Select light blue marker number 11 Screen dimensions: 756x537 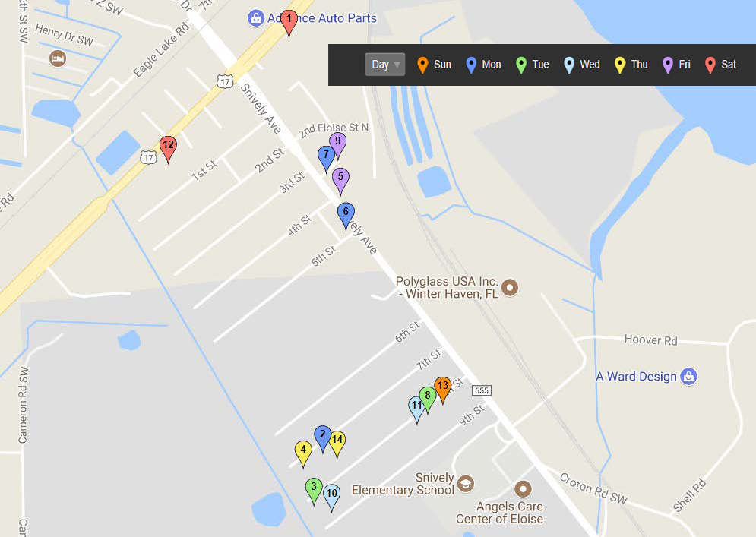416,408
